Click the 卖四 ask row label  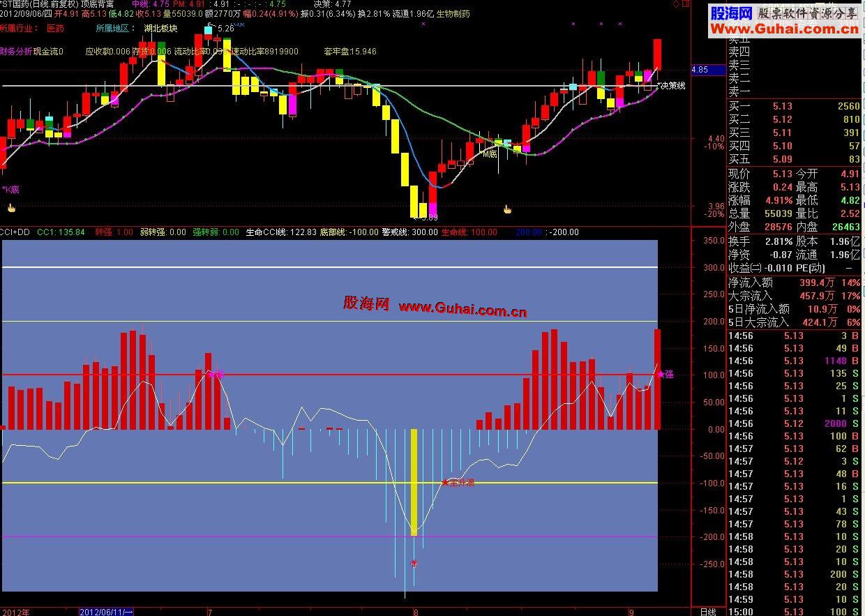click(739, 52)
